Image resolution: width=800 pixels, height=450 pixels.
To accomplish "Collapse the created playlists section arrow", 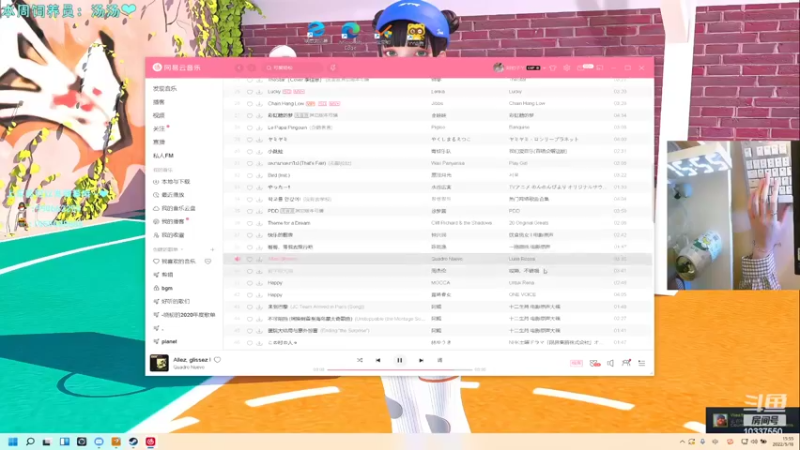I will coord(182,249).
